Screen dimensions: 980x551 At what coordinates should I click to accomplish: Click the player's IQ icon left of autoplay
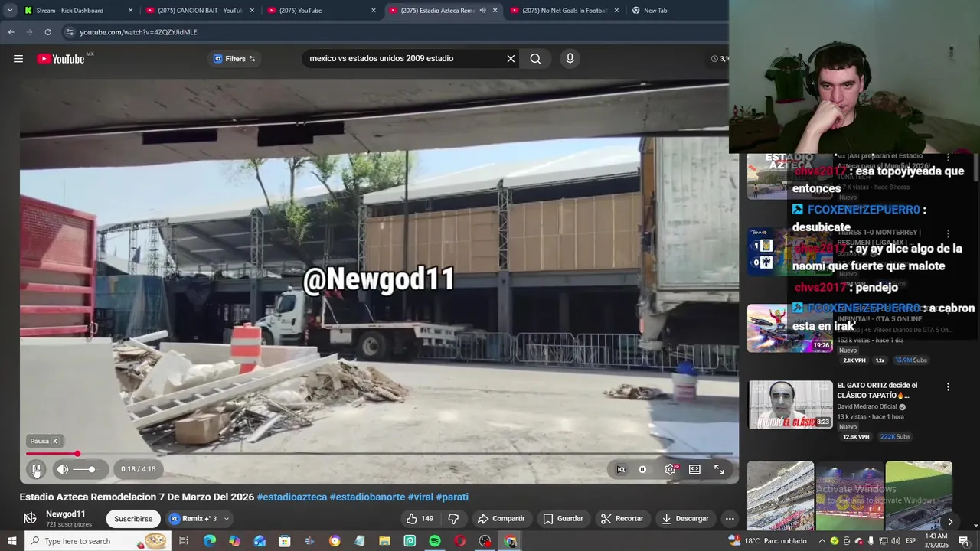(x=621, y=469)
